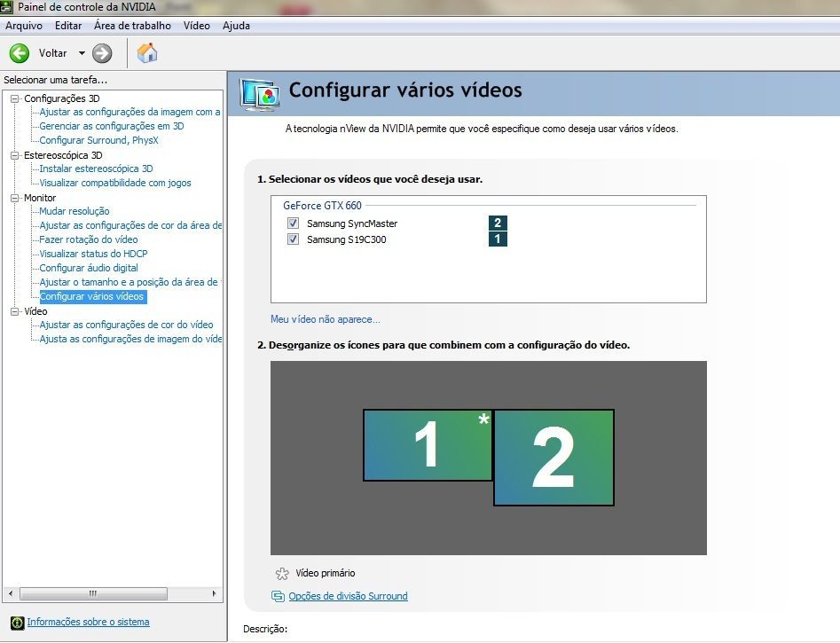
Task: Collapse the Vídeo tree node
Action: [x=15, y=311]
